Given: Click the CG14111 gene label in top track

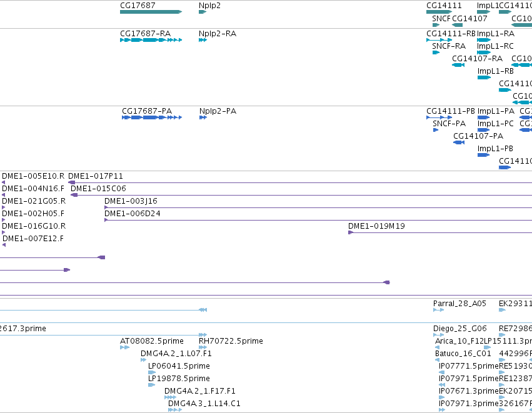Looking at the screenshot, I should pos(444,6).
